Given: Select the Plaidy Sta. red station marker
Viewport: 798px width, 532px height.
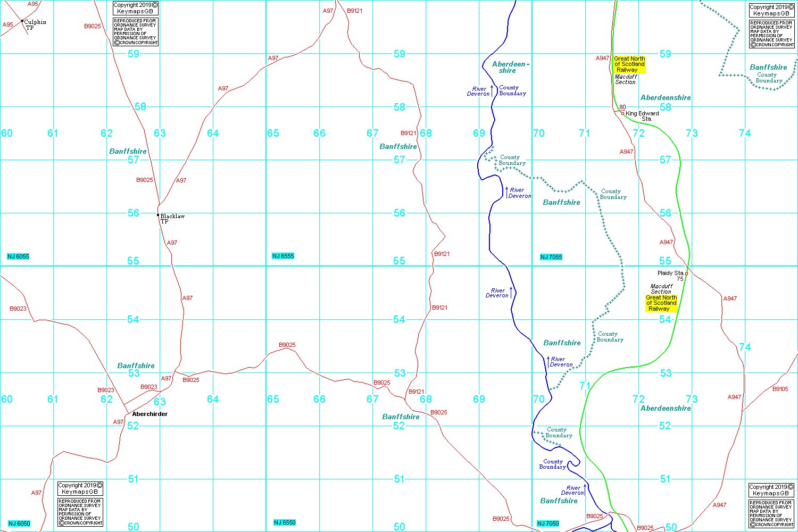Looking at the screenshot, I should coord(686,273).
